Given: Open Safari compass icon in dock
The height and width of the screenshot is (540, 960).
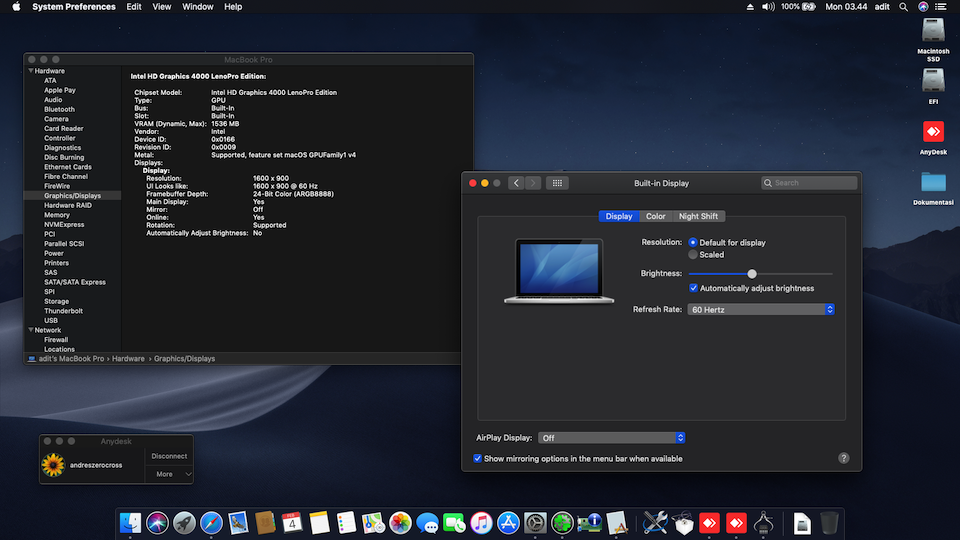Looking at the screenshot, I should pos(211,523).
